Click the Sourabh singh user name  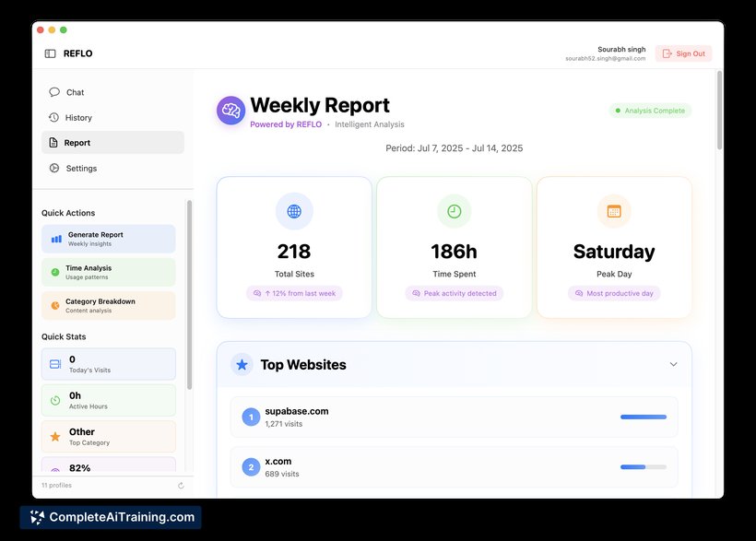621,49
